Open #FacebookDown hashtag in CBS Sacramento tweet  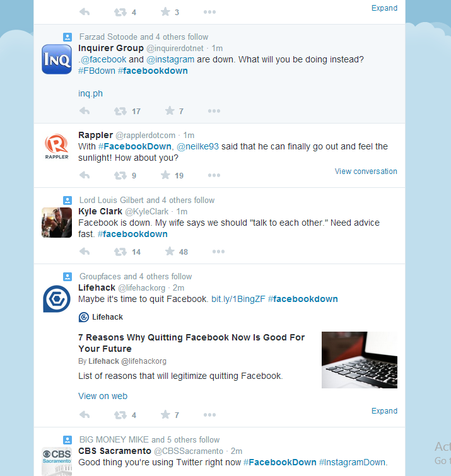[x=280, y=462]
